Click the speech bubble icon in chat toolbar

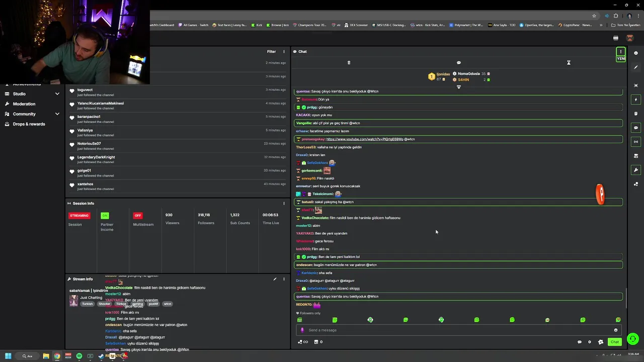[459, 63]
